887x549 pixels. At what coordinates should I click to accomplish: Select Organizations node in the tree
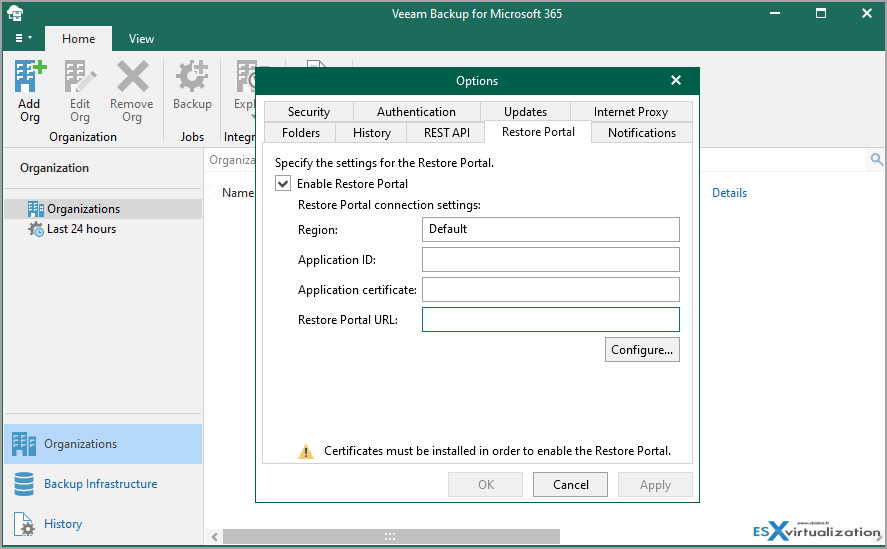coord(102,209)
